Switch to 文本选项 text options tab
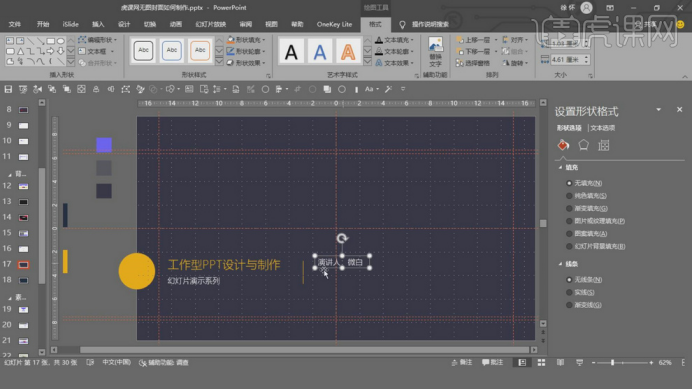Image resolution: width=692 pixels, height=390 pixels. point(602,128)
